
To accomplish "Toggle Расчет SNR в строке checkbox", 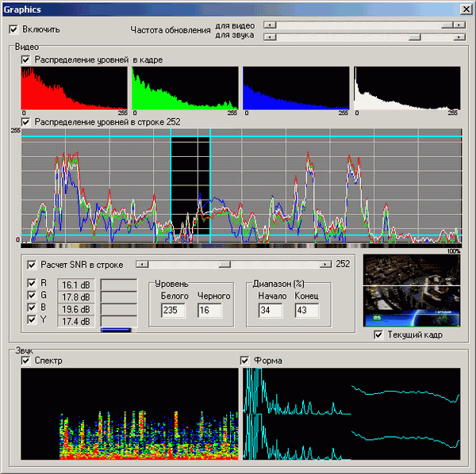I will (x=32, y=265).
